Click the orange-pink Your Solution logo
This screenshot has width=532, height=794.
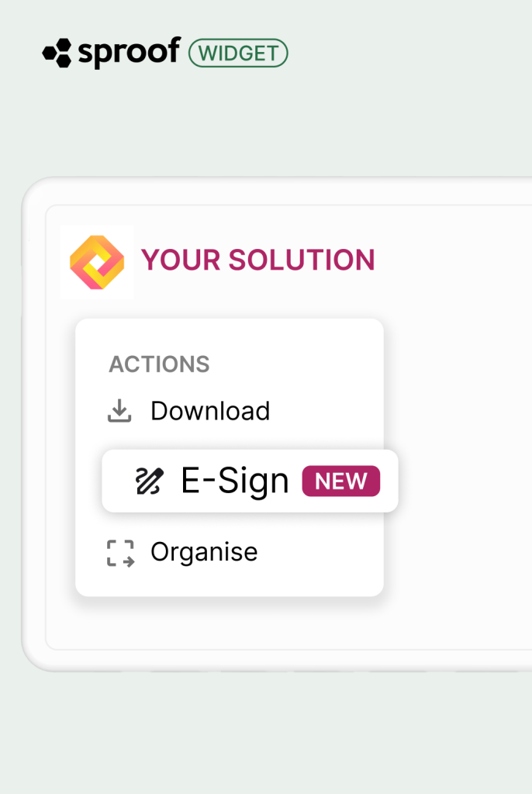tap(97, 262)
